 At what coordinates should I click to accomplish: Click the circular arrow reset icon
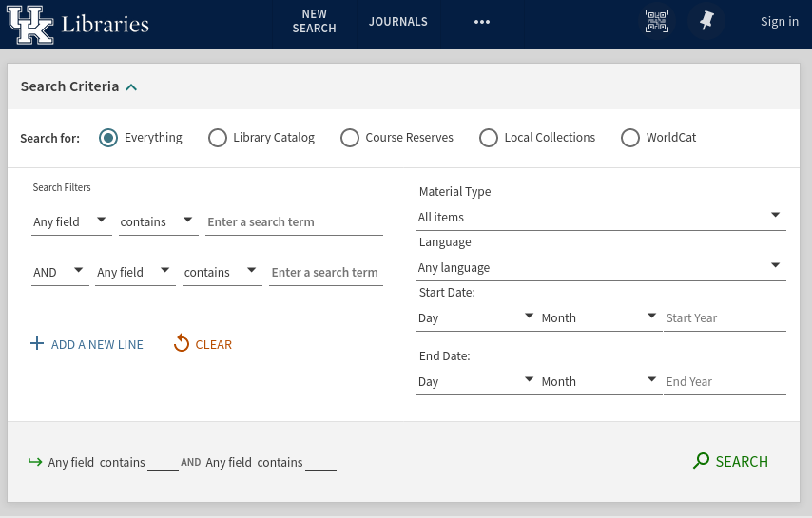(x=182, y=343)
